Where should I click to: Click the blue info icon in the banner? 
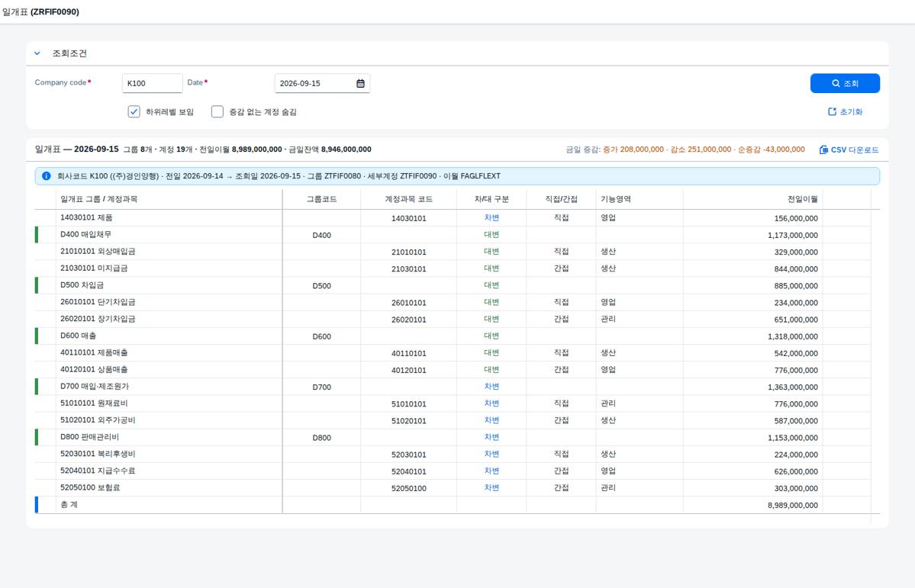[x=46, y=176]
